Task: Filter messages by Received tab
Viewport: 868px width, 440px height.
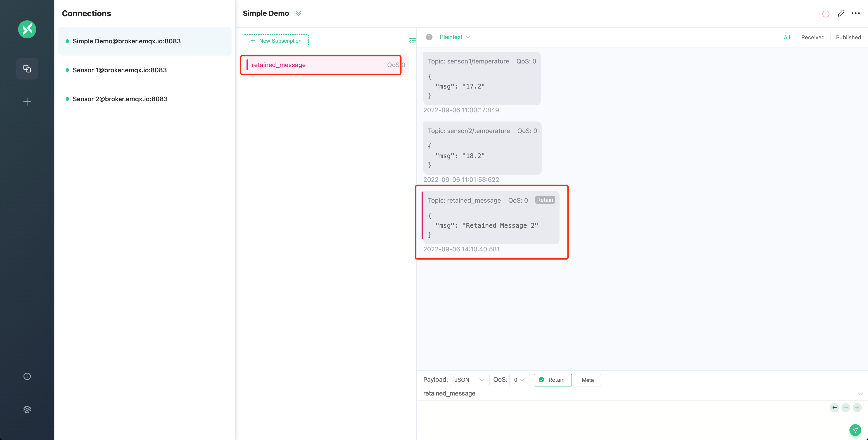Action: click(x=813, y=37)
